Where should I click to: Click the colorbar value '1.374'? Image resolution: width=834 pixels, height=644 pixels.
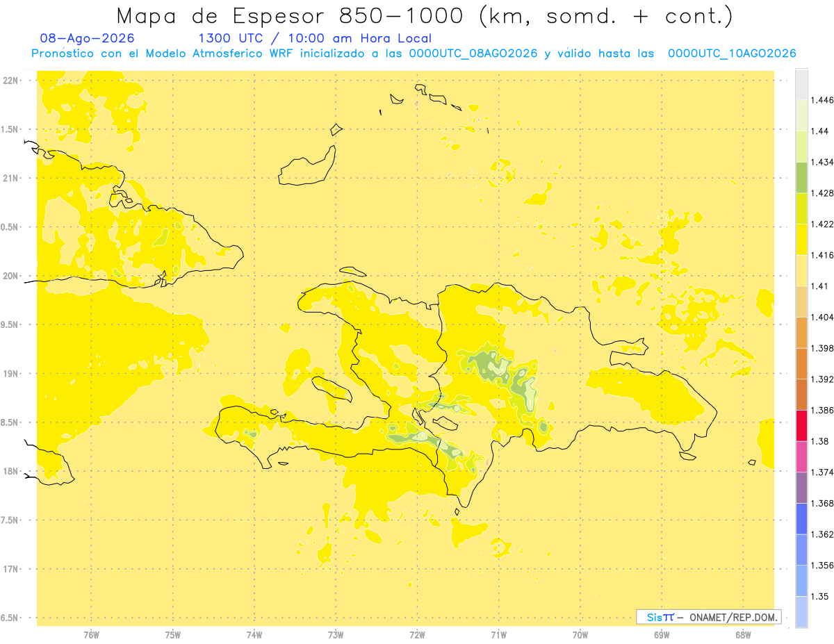click(x=822, y=472)
